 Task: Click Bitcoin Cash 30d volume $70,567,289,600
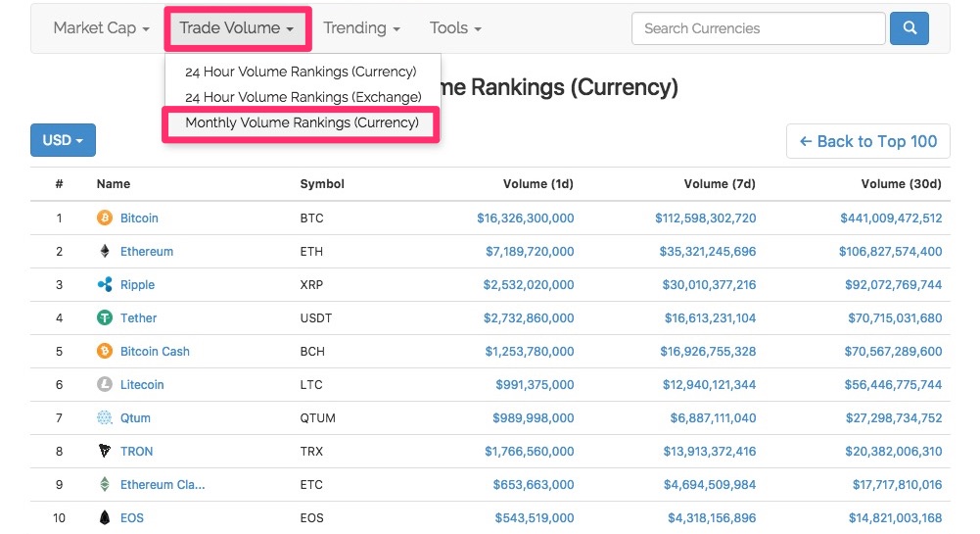(x=893, y=352)
